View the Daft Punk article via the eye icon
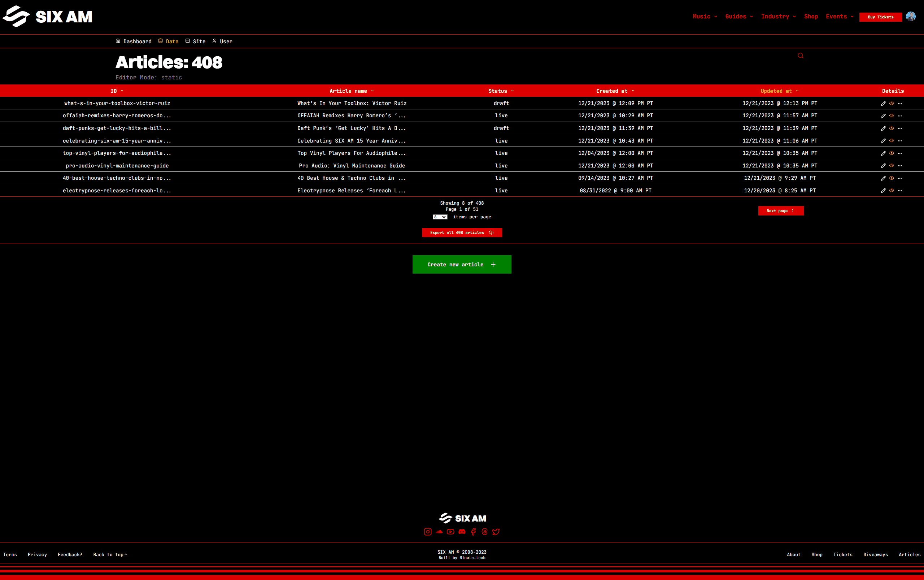Image resolution: width=924 pixels, height=580 pixels. [892, 128]
